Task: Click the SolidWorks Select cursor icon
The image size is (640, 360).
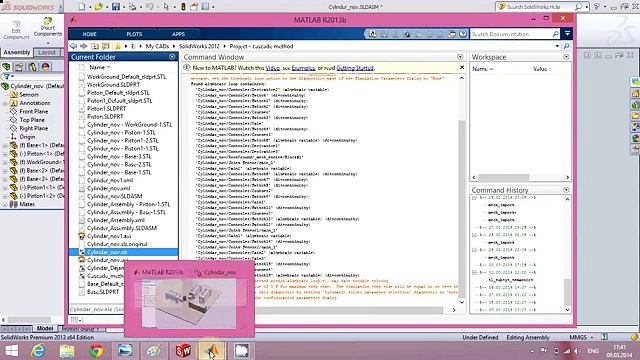Action: coord(166,7)
